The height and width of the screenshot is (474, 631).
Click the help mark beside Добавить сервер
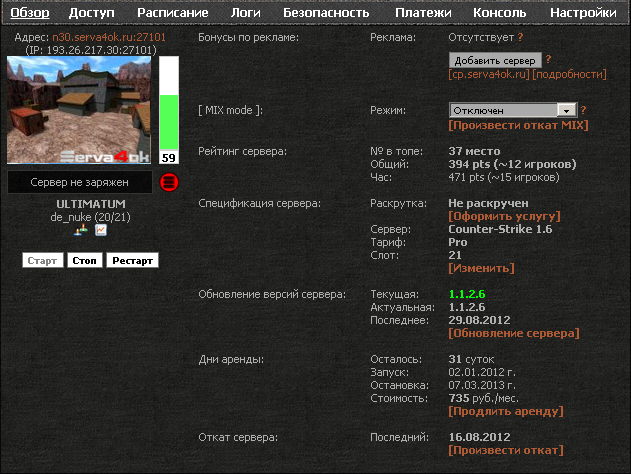pyautogui.click(x=548, y=60)
